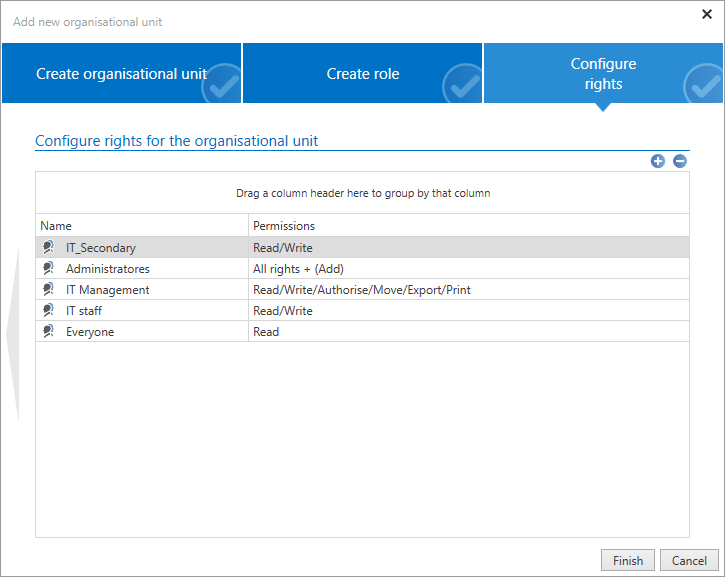725x577 pixels.
Task: Click the role icon beside Administratores
Action: pyautogui.click(x=49, y=268)
